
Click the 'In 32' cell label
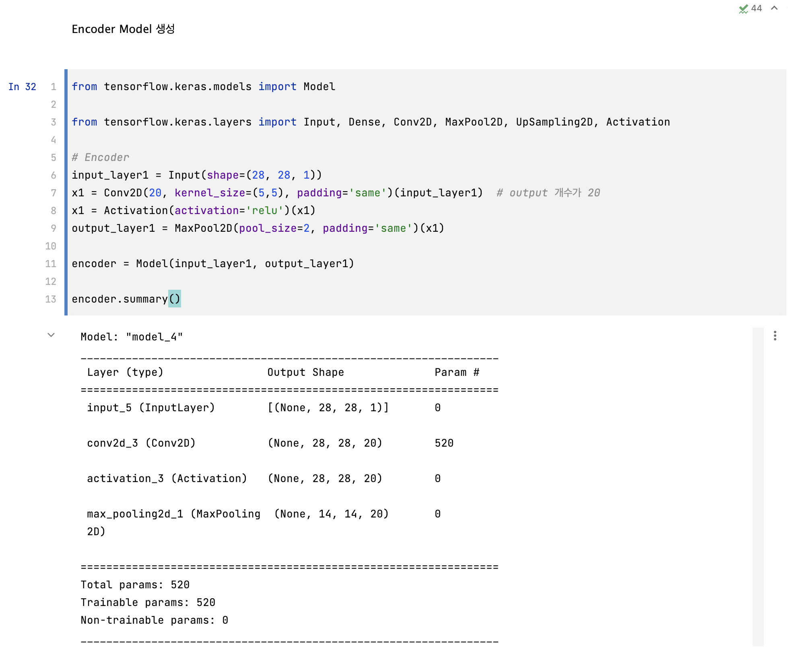coord(22,87)
